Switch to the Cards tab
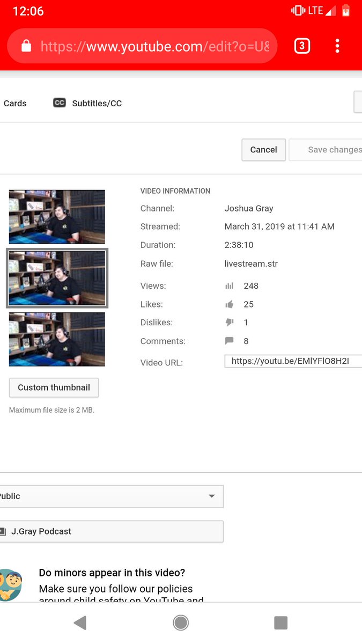362x644 pixels. [x=15, y=104]
